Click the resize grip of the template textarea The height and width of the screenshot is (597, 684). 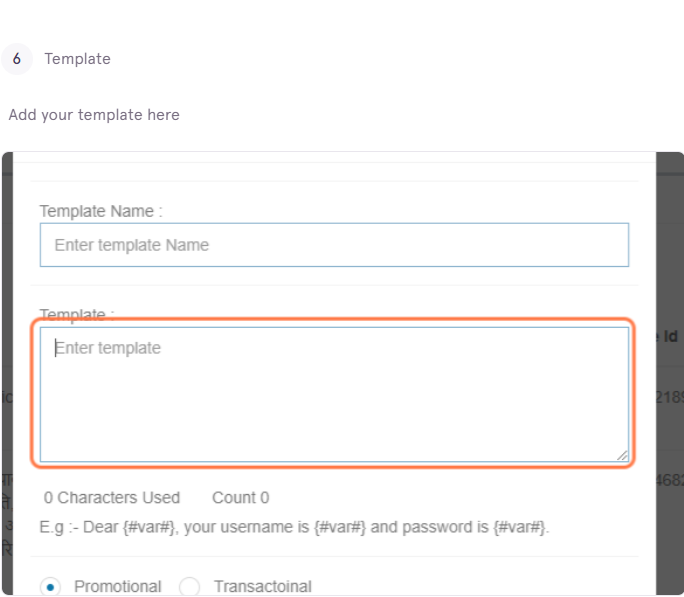pos(622,455)
